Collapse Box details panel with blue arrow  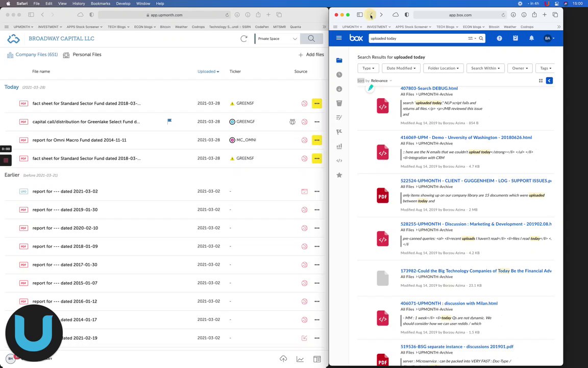(x=549, y=81)
